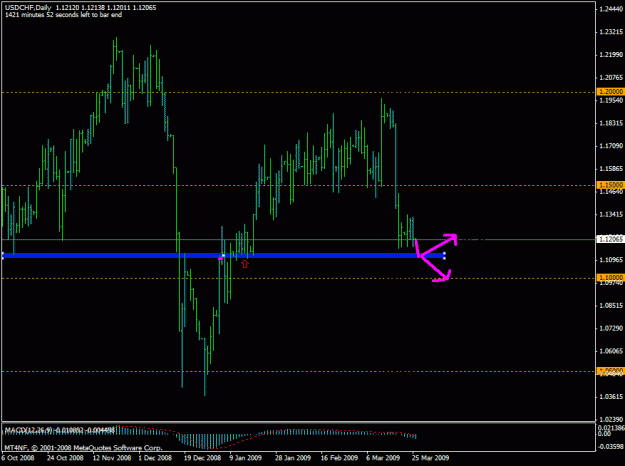Screen dimensions: 625x466
Task: Click the left-end handle of the blue line
Action: click(2, 256)
